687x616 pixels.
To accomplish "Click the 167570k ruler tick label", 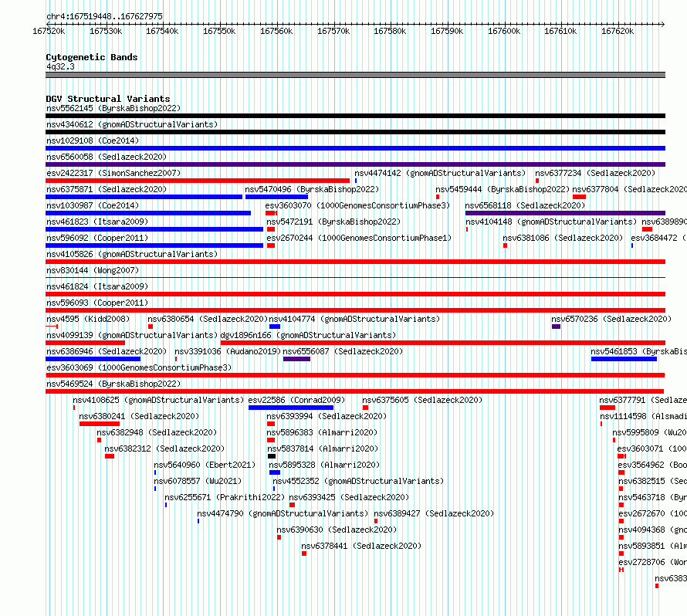I will pyautogui.click(x=333, y=31).
